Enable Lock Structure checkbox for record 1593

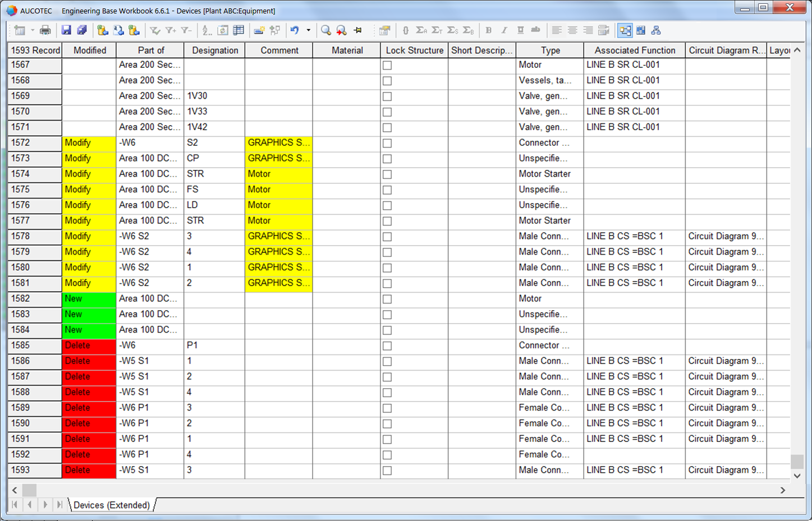click(387, 471)
